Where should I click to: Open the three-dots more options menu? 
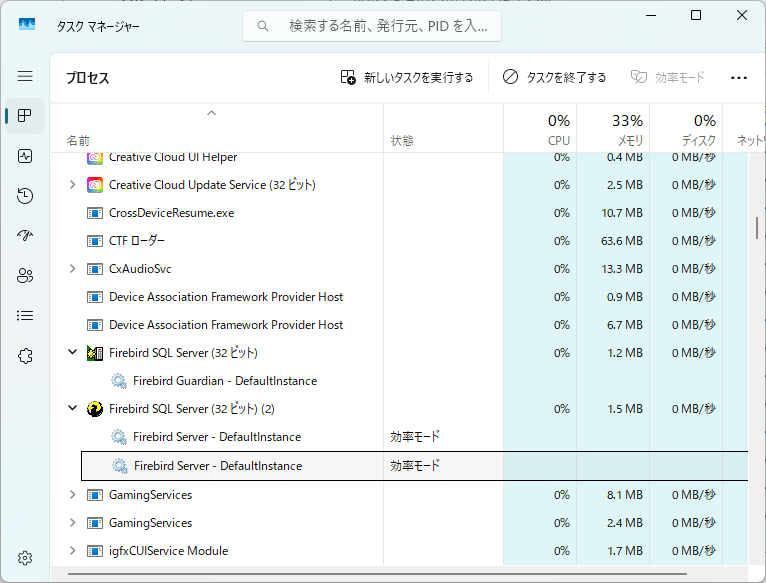(739, 77)
